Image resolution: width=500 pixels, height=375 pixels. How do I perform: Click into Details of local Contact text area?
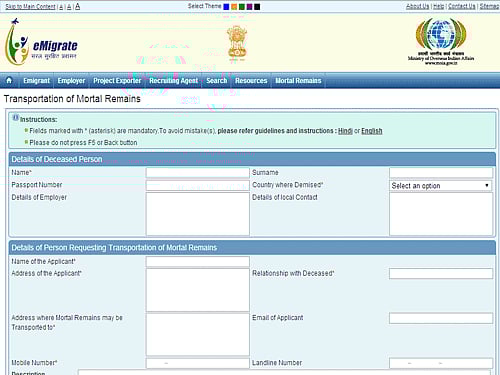[x=441, y=214]
